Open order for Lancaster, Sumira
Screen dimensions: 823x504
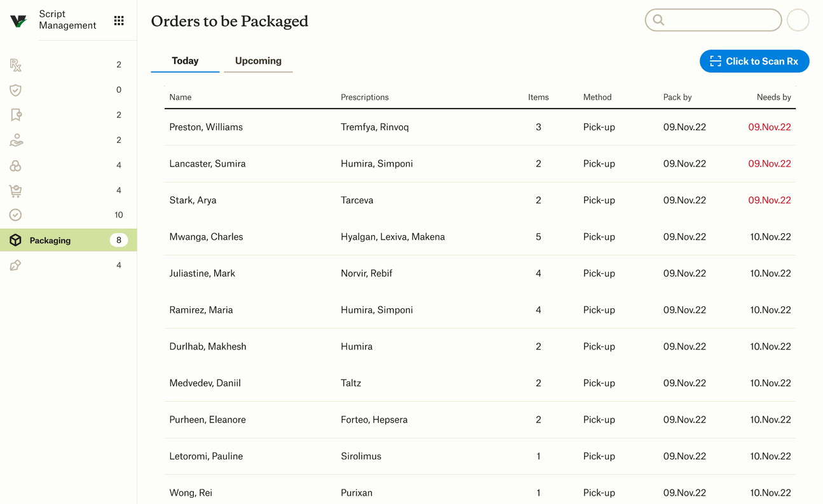pos(480,164)
